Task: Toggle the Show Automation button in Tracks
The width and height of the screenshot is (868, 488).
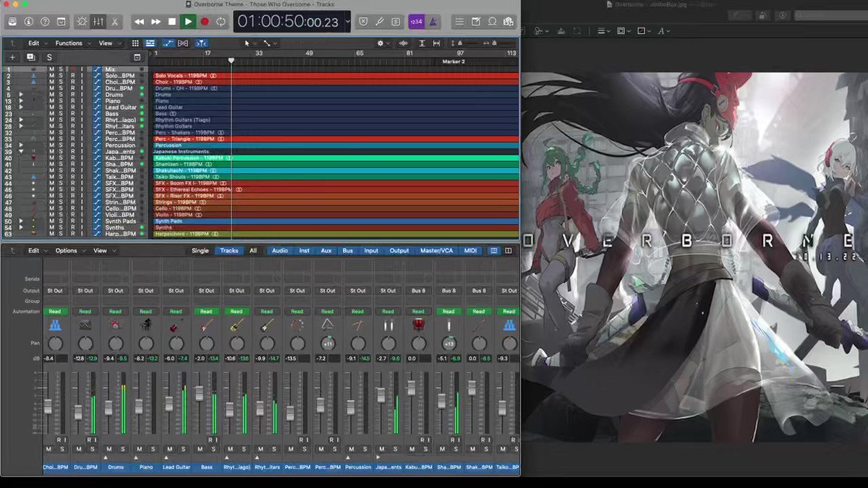Action: coord(167,43)
